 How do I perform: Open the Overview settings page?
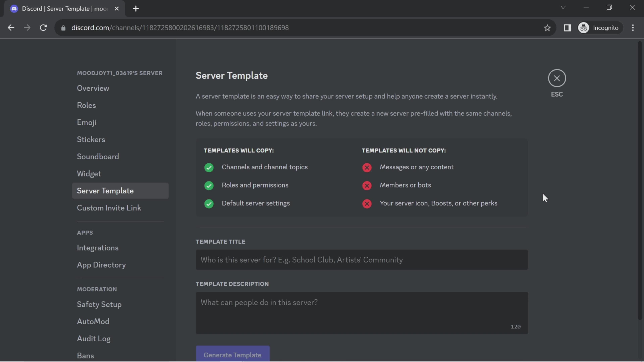point(93,88)
